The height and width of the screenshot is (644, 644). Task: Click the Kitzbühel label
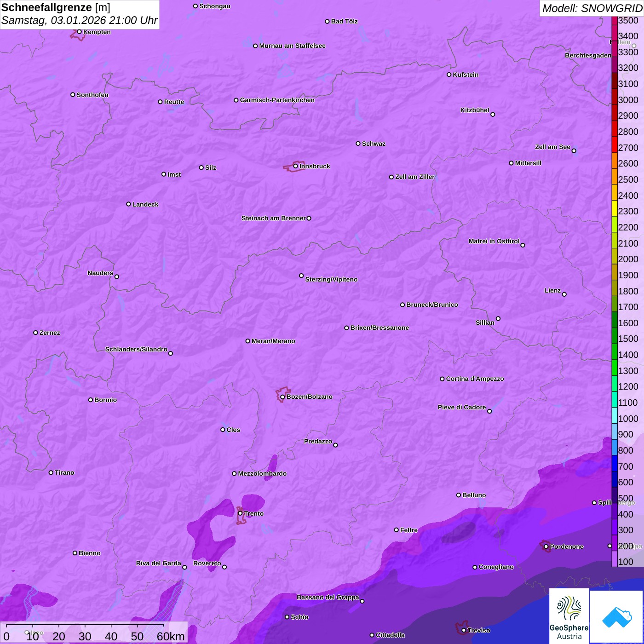[x=475, y=110]
